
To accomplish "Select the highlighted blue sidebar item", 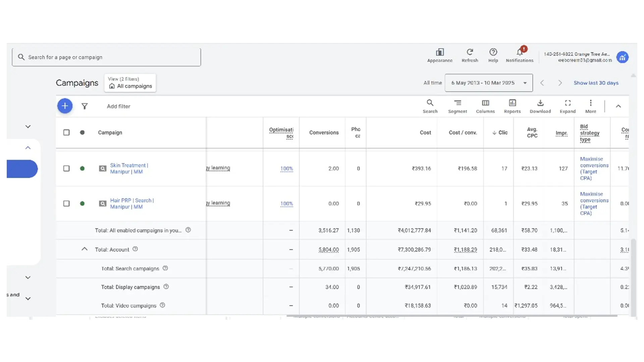I will (22, 169).
